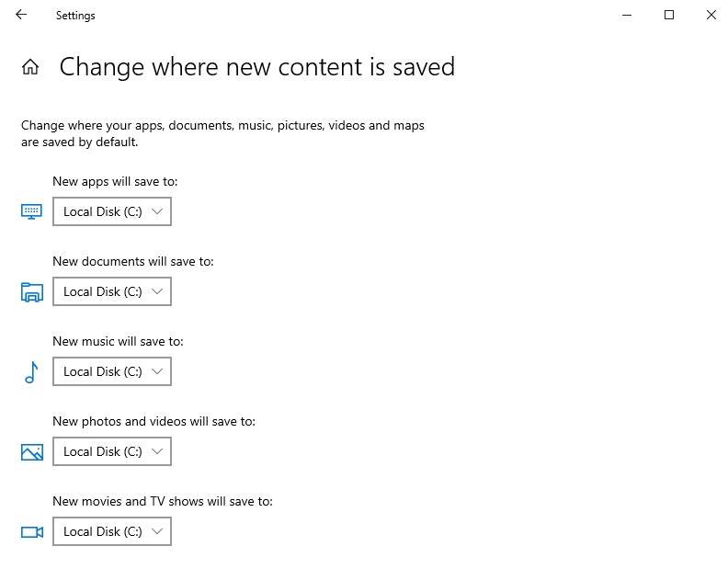Open the new documents save location dropdown
Screen dimensions: 728x569
click(x=112, y=291)
